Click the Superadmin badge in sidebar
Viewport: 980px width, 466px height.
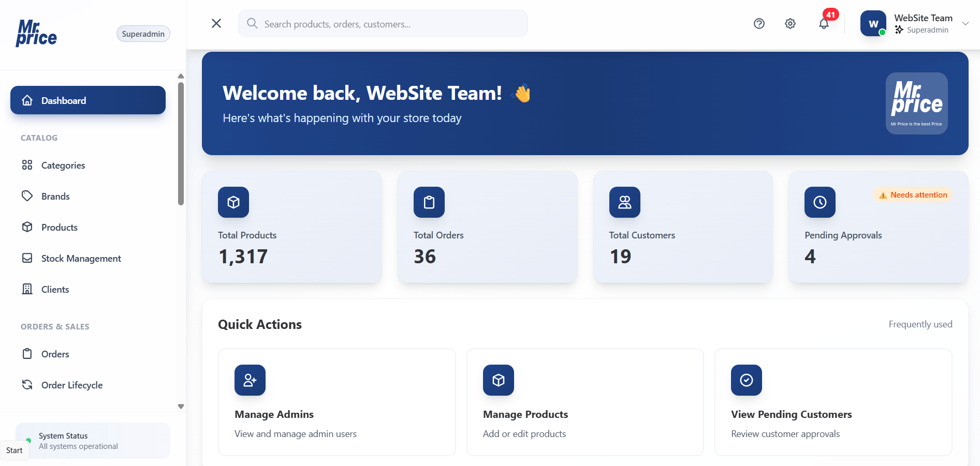[143, 34]
